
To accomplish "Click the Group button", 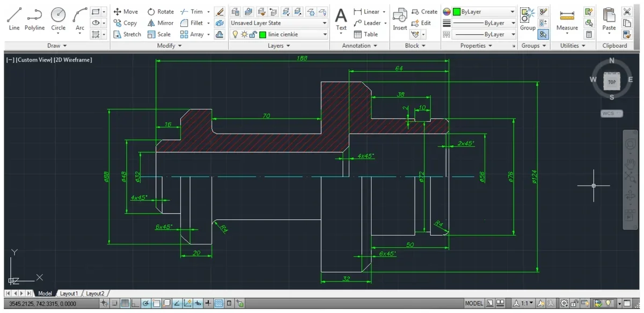I will pos(528,19).
